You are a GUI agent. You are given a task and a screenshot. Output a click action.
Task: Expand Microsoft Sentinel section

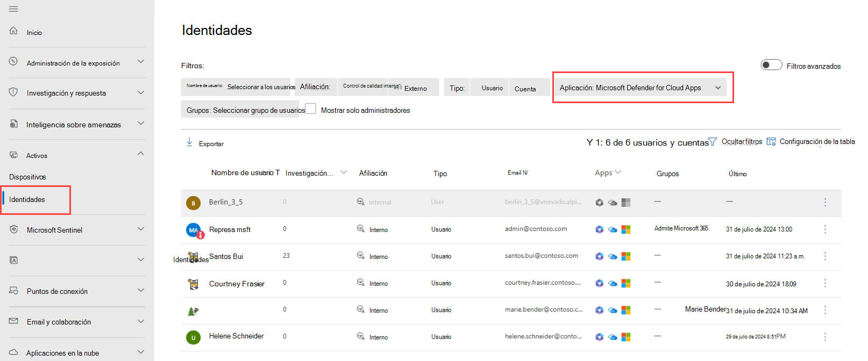point(141,229)
